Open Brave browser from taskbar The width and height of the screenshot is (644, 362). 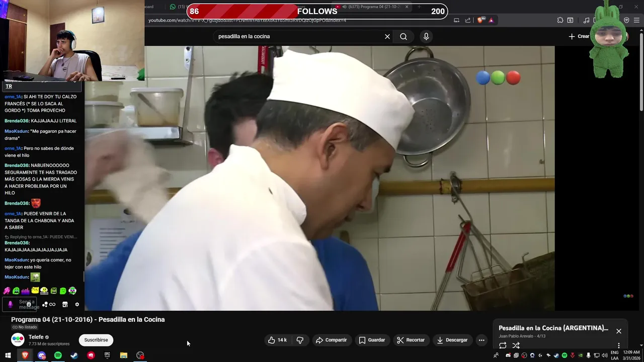tap(25, 355)
